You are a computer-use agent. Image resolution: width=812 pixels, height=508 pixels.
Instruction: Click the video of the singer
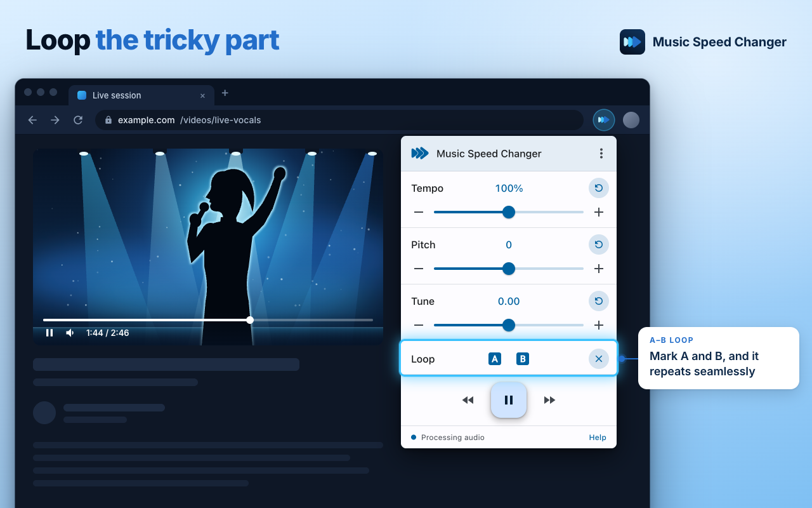point(208,246)
